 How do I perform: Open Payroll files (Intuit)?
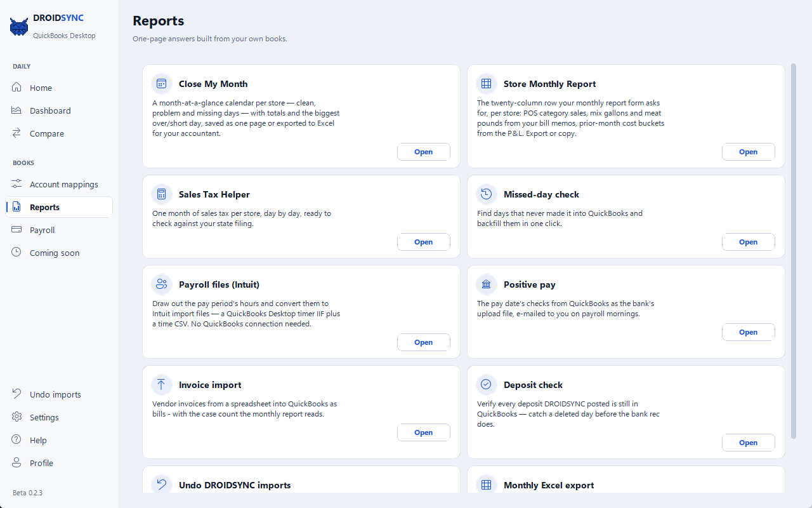(x=424, y=342)
